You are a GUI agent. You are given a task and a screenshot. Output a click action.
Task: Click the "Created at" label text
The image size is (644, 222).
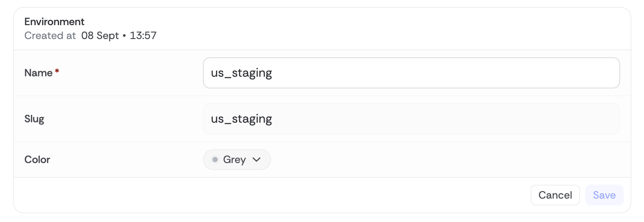tap(50, 36)
